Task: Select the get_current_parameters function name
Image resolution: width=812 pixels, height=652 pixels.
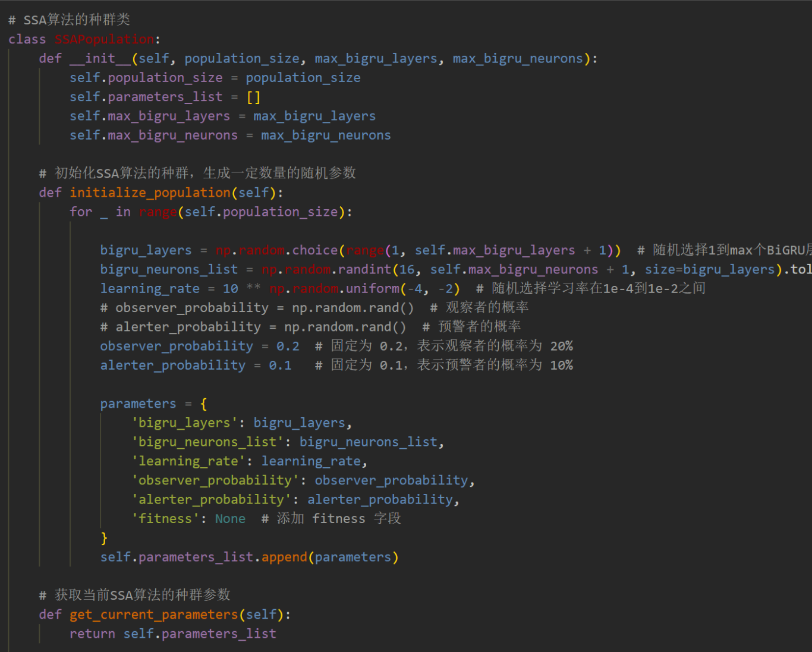Action: pyautogui.click(x=153, y=615)
